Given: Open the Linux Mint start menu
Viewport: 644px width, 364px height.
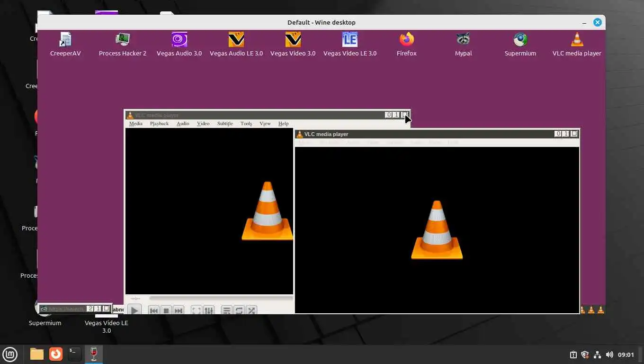Looking at the screenshot, I should (10, 354).
